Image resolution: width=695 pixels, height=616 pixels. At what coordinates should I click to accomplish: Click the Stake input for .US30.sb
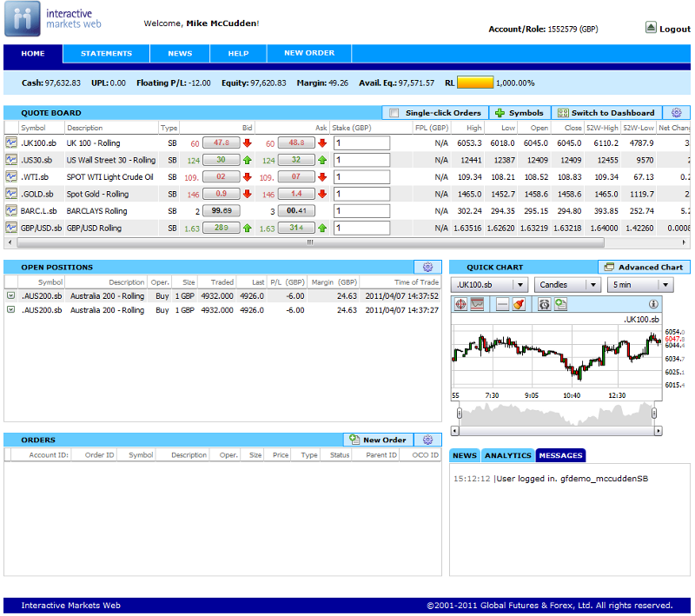point(361,160)
